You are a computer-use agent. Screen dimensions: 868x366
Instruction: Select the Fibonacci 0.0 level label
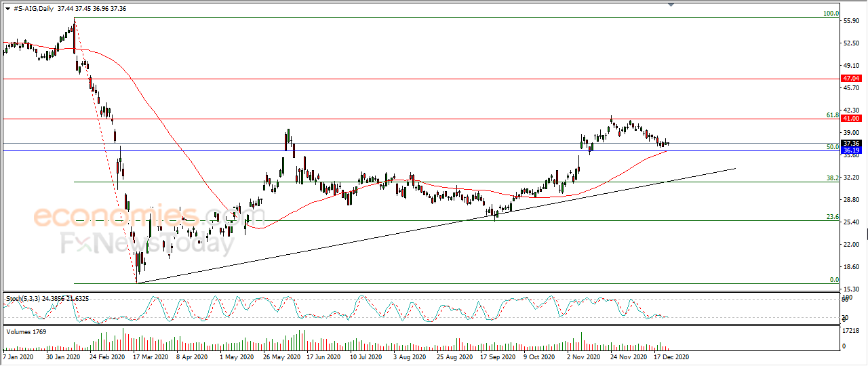pyautogui.click(x=834, y=279)
